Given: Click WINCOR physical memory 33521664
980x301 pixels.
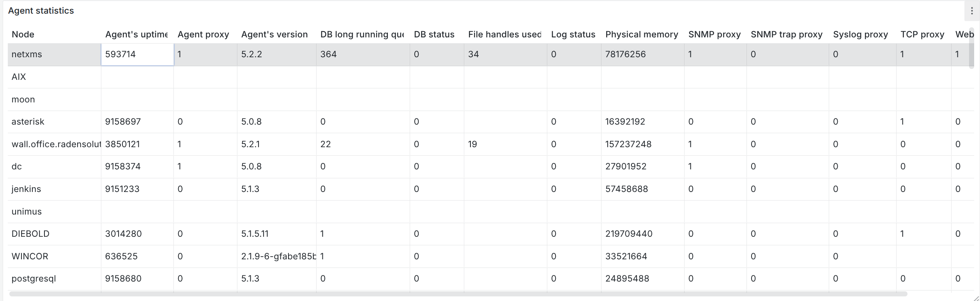Looking at the screenshot, I should pyautogui.click(x=626, y=257).
